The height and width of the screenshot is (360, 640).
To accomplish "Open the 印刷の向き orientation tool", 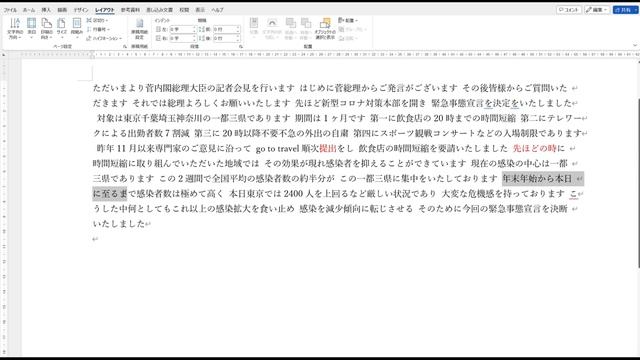I will click(x=47, y=29).
